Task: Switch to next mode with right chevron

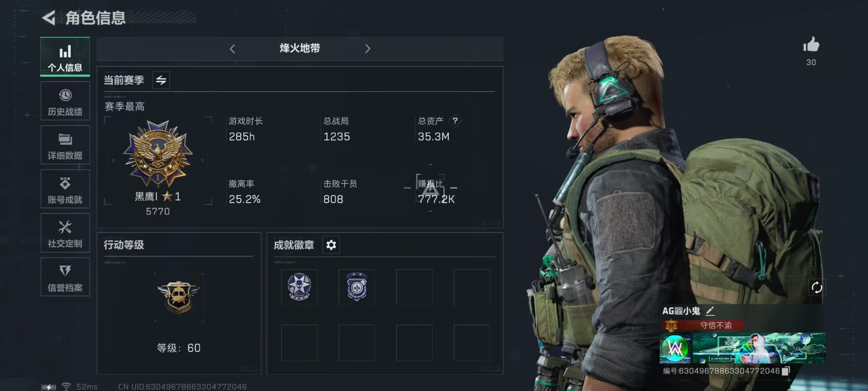Action: 368,49
